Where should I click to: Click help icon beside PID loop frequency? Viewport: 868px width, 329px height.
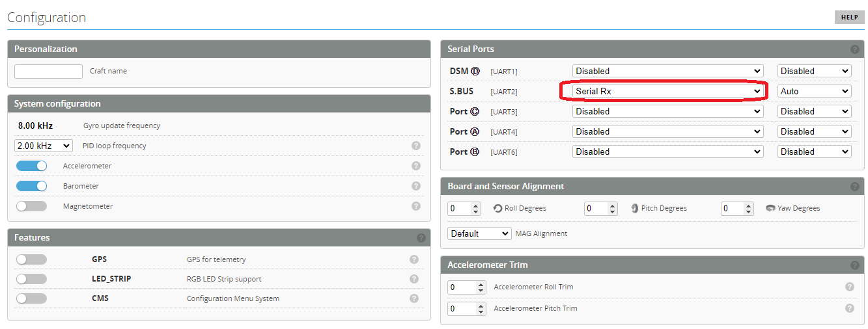pos(416,146)
